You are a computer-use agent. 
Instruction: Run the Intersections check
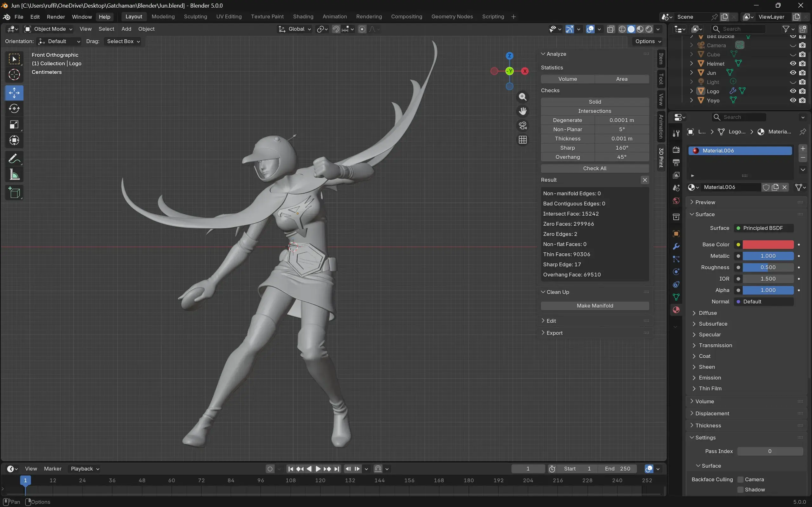click(x=595, y=111)
